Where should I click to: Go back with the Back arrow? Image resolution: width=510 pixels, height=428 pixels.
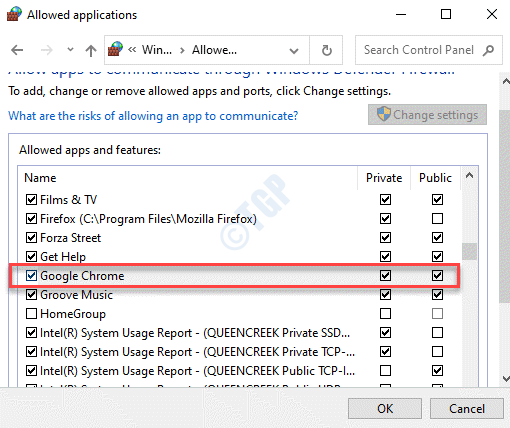tap(17, 50)
